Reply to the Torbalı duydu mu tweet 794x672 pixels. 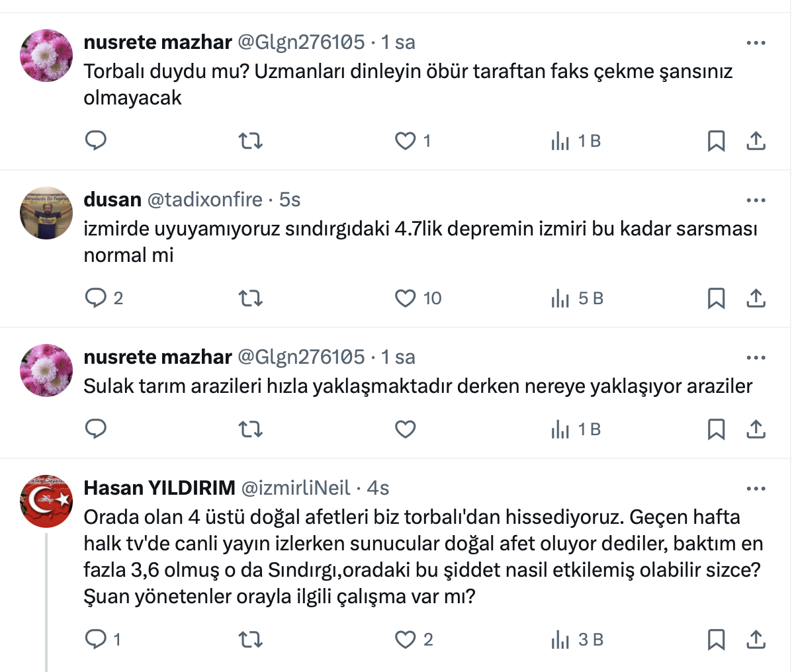pos(97,140)
